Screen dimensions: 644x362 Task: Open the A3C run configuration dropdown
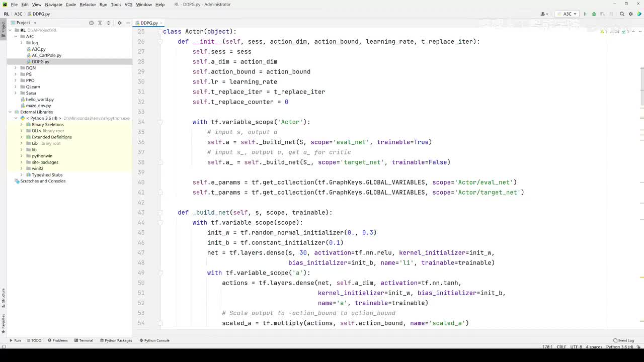click(568, 14)
